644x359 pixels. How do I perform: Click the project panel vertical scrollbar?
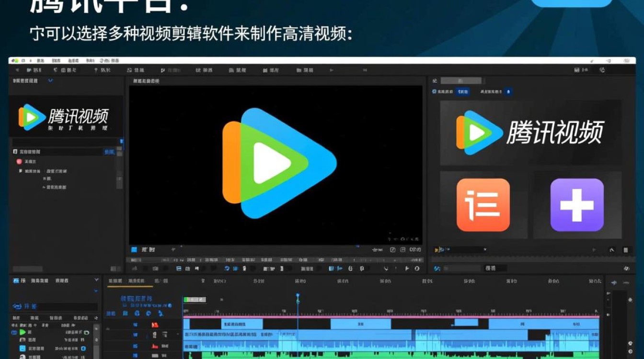coord(119,168)
